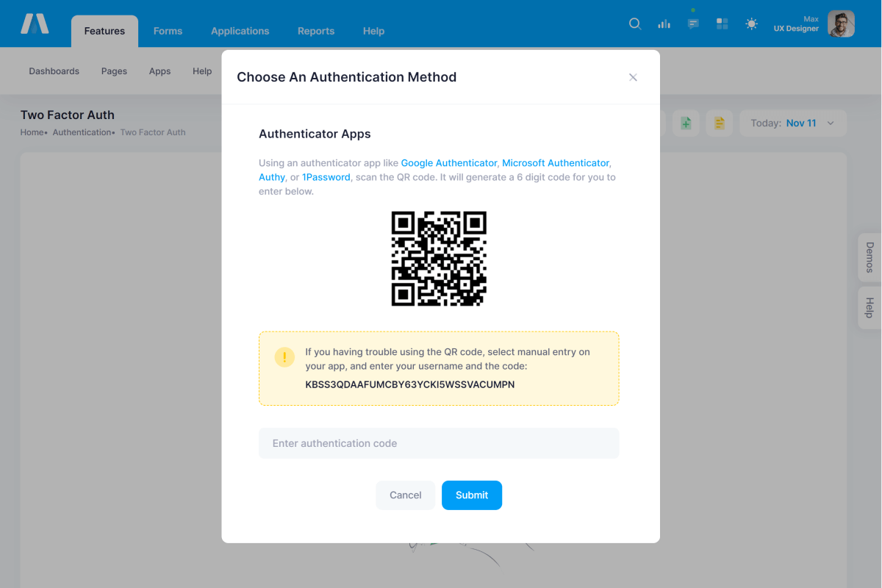Click the app logo in top-left corner

[35, 24]
